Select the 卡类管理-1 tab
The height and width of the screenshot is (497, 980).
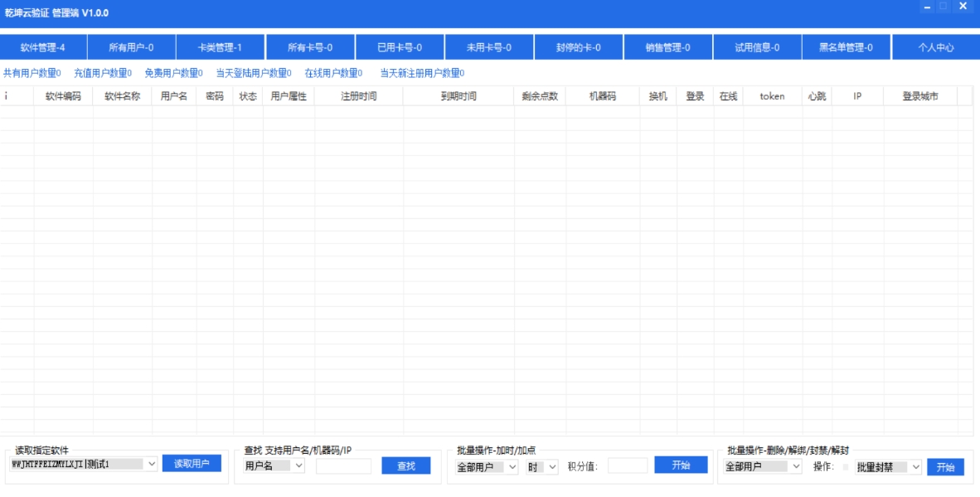click(223, 47)
